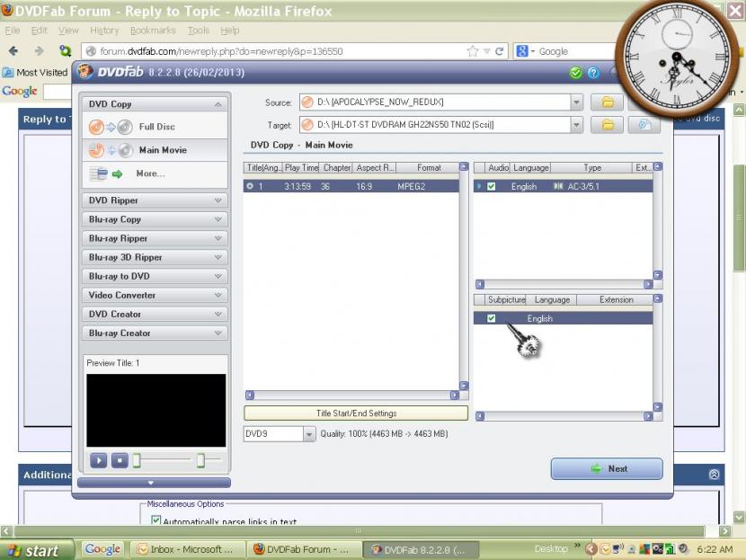Open the Source drive dropdown
This screenshot has height=560, width=746.
(x=576, y=102)
